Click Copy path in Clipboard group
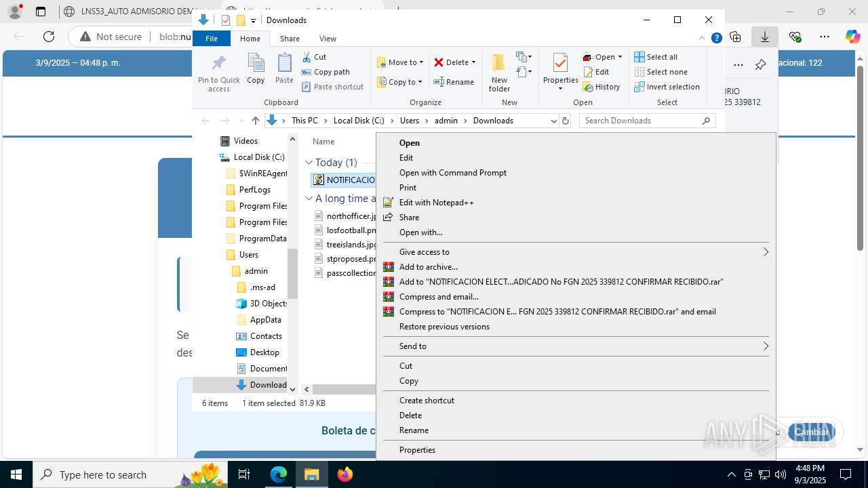Image resolution: width=868 pixels, height=488 pixels. [x=325, y=72]
